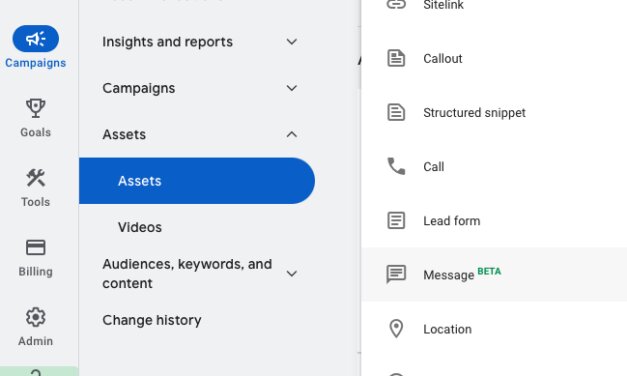Click the Tools label in sidebar
Screen dimensions: 627x376
pos(36,202)
